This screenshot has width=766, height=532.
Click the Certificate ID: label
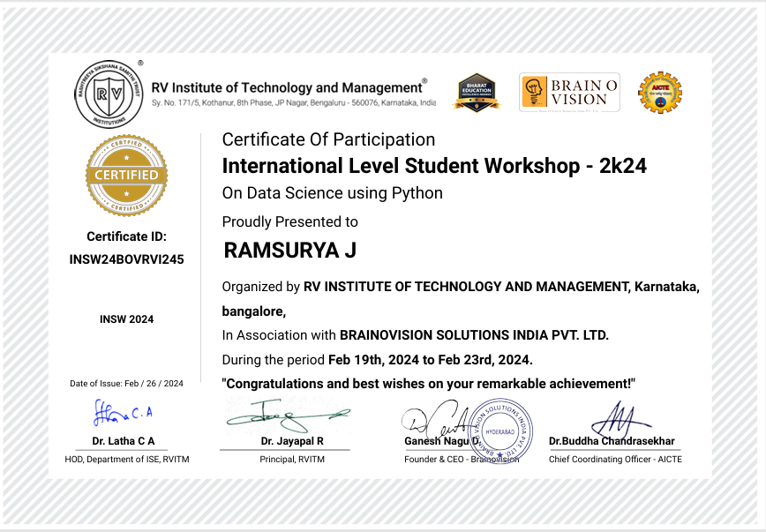[x=126, y=236]
